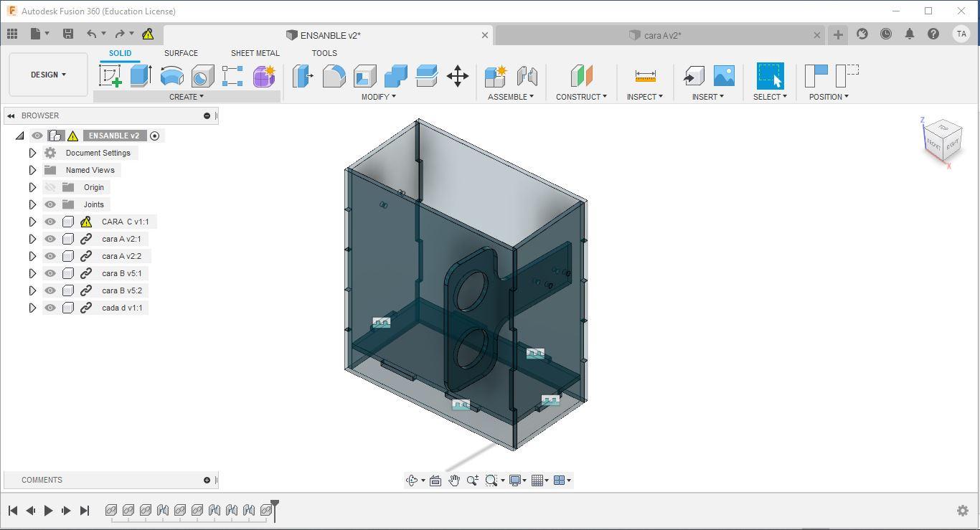980x530 pixels.
Task: Activate the Window Selection tool
Action: (x=770, y=76)
